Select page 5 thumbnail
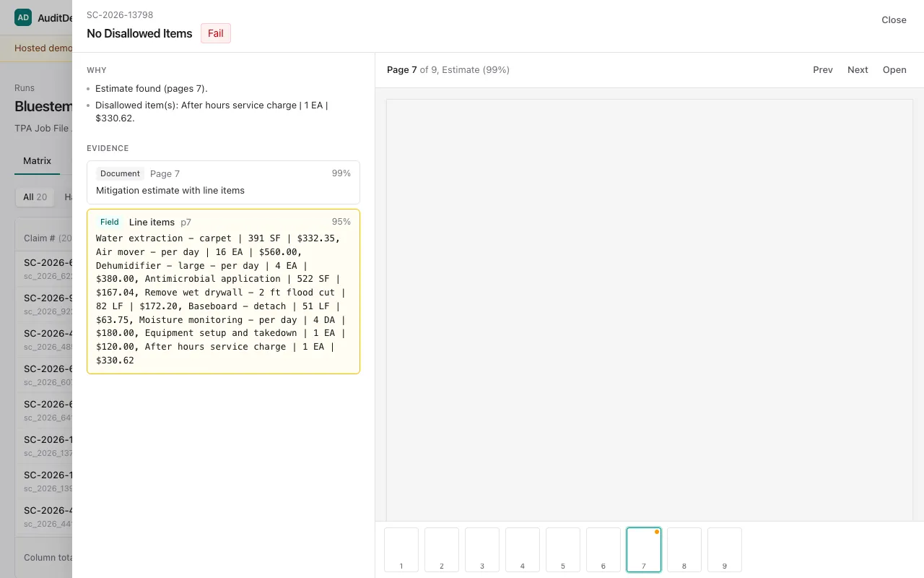The width and height of the screenshot is (924, 578). tap(563, 550)
